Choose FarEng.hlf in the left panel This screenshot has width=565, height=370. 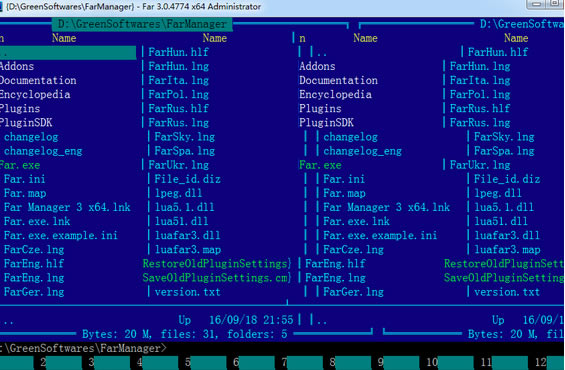34,264
